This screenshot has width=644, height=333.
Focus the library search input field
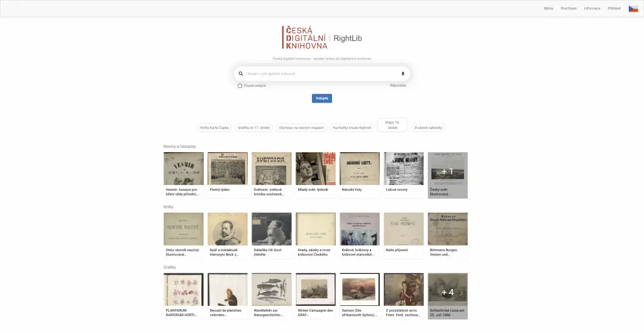tap(321, 74)
